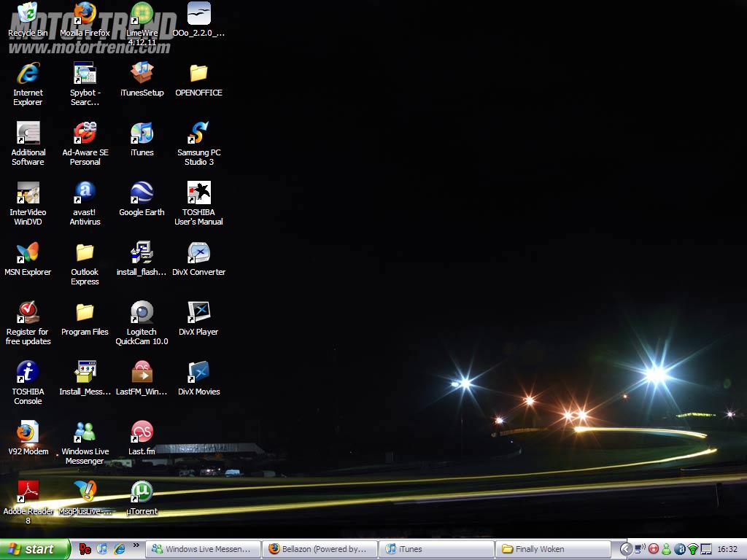Viewport: 747px width, 560px height.
Task: Click the Windows Start button
Action: point(35,549)
